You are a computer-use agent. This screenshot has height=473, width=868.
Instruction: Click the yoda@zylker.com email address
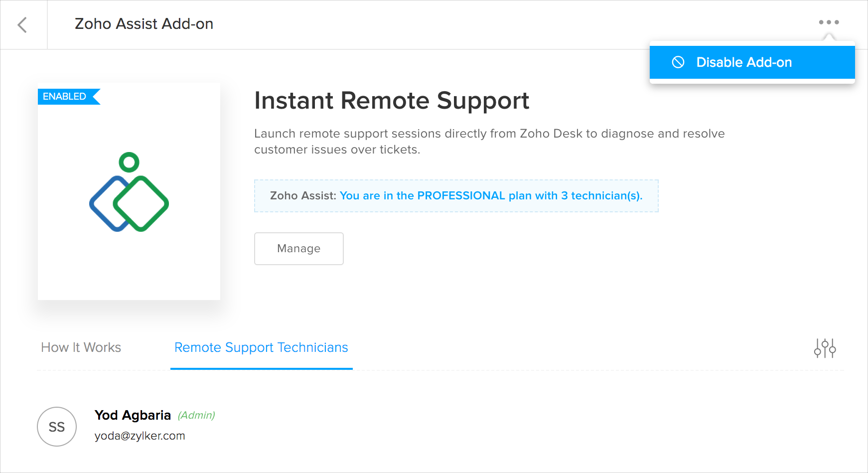140,436
